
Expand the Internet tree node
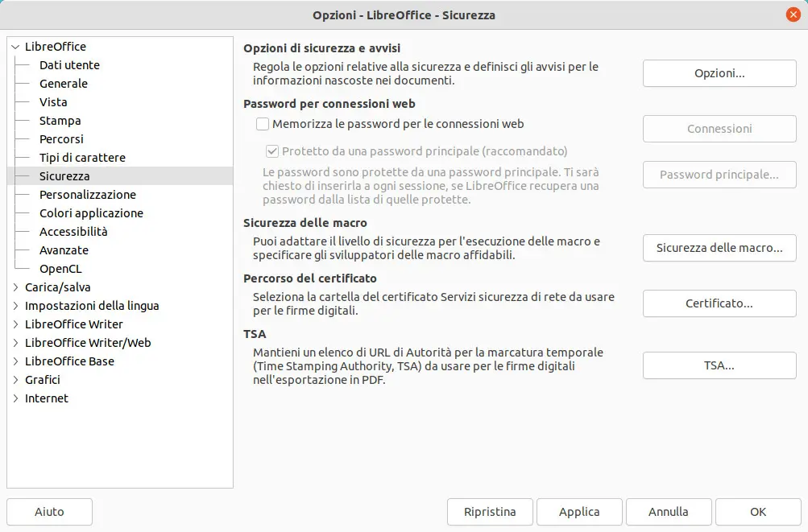point(15,398)
